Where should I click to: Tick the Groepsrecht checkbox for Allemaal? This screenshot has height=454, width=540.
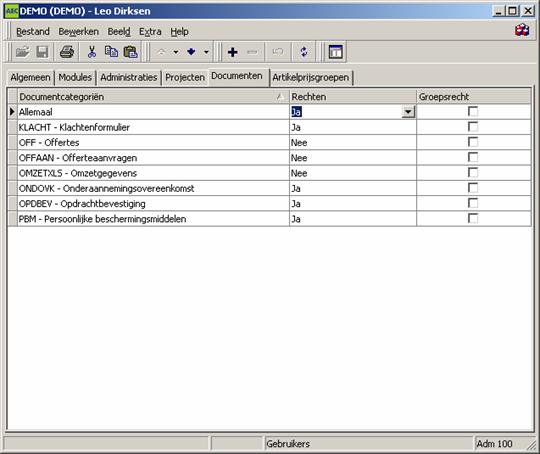[473, 112]
